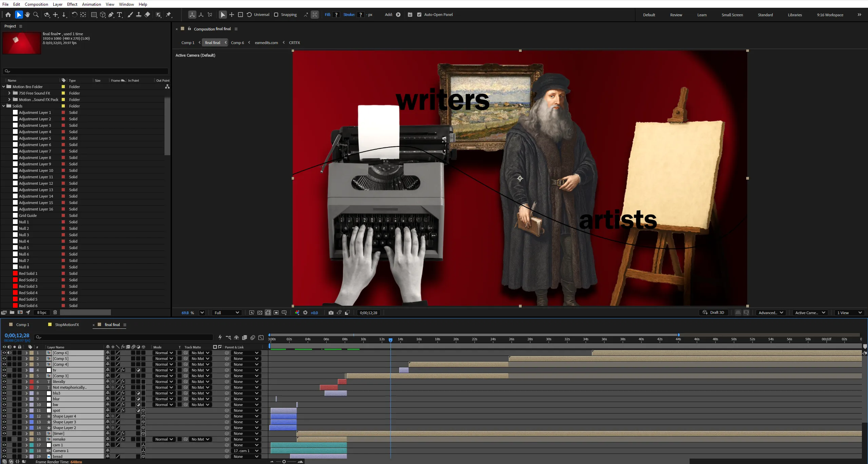This screenshot has width=868, height=464.
Task: Click the Reset Exposure aperture icon
Action: [305, 312]
